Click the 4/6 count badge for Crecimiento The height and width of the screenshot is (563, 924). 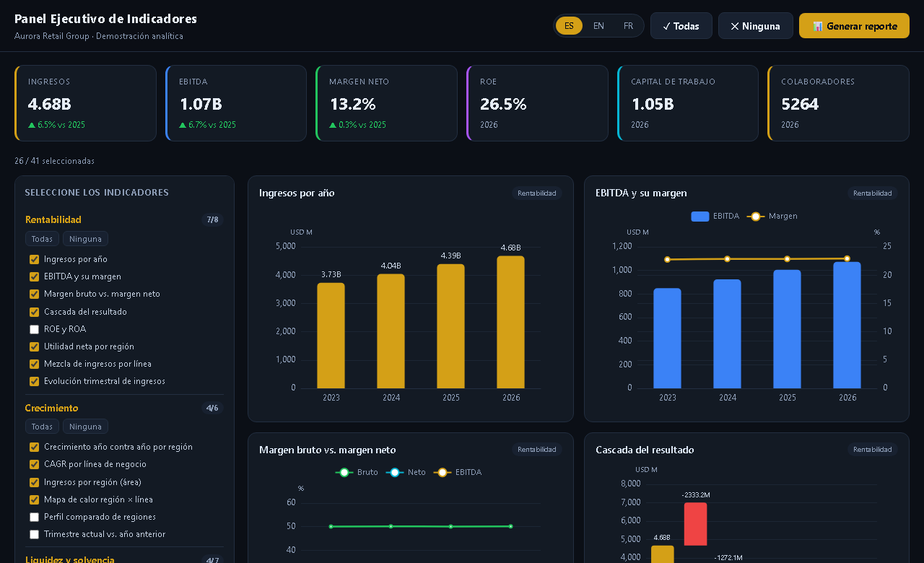point(213,408)
